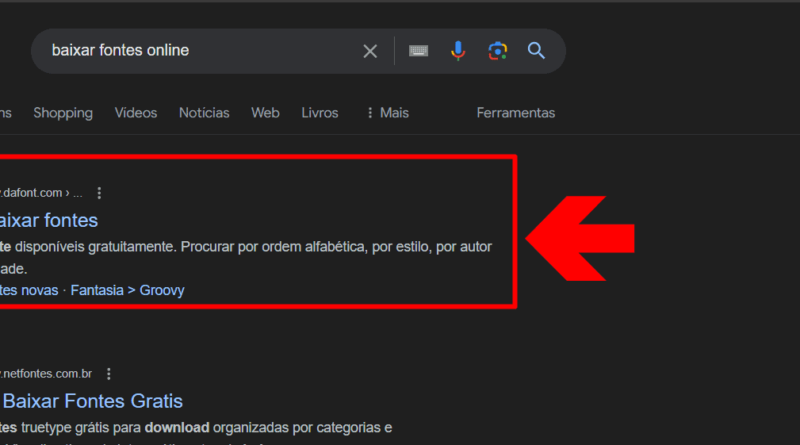Screen dimensions: 800x445
Task: Open the 'Baixar Fontes Gratis' result title
Action: tap(92, 401)
